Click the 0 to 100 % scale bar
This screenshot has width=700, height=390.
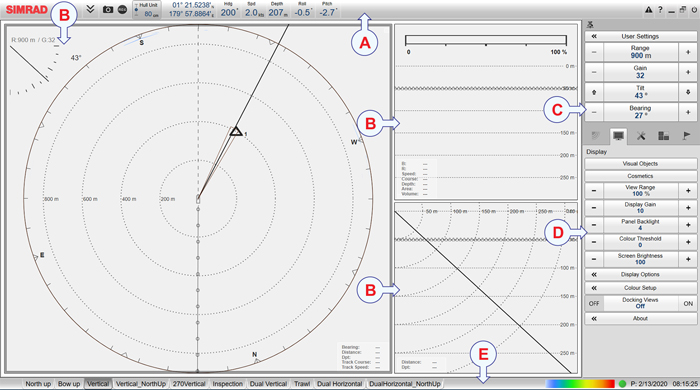click(486, 41)
